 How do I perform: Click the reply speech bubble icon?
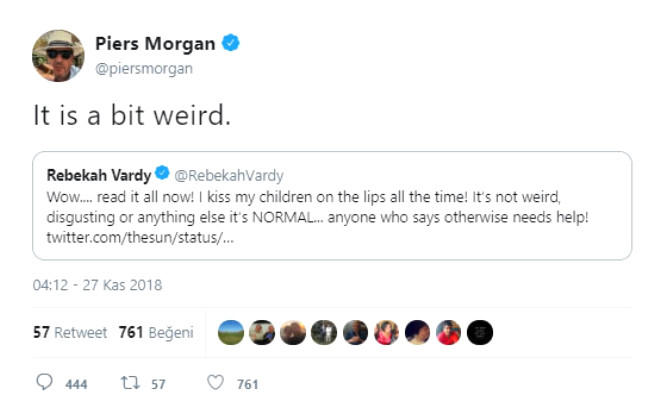click(x=44, y=382)
